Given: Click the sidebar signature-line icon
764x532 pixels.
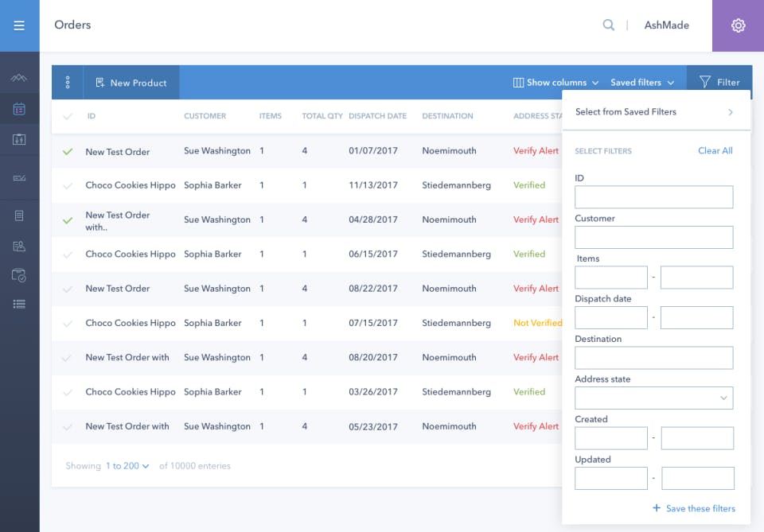Looking at the screenshot, I should [x=19, y=177].
